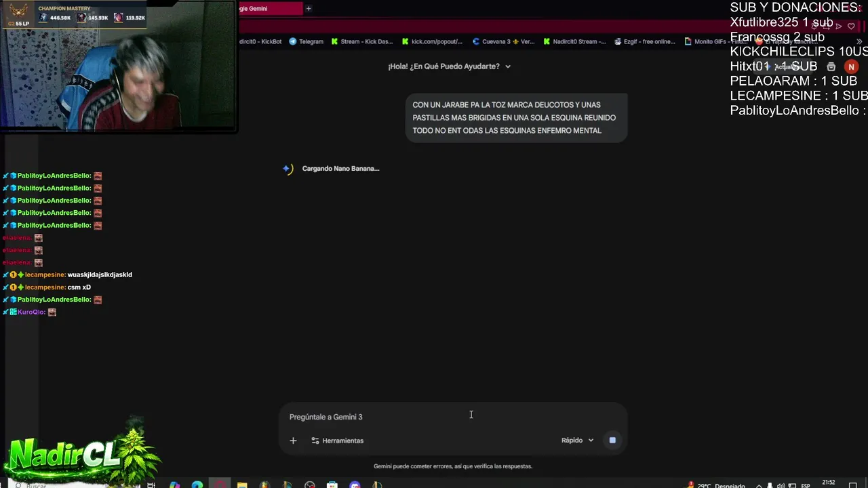Screen dimensions: 868x488
Task: Open the Cuevana 3 bookmark
Action: pos(504,41)
